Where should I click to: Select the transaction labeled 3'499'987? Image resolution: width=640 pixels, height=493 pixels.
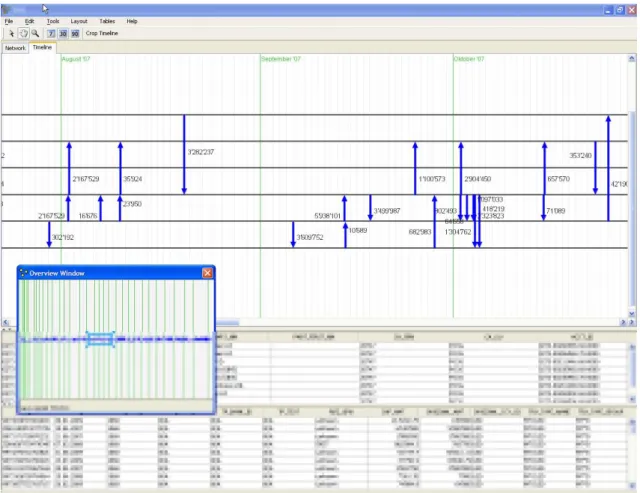pyautogui.click(x=370, y=207)
